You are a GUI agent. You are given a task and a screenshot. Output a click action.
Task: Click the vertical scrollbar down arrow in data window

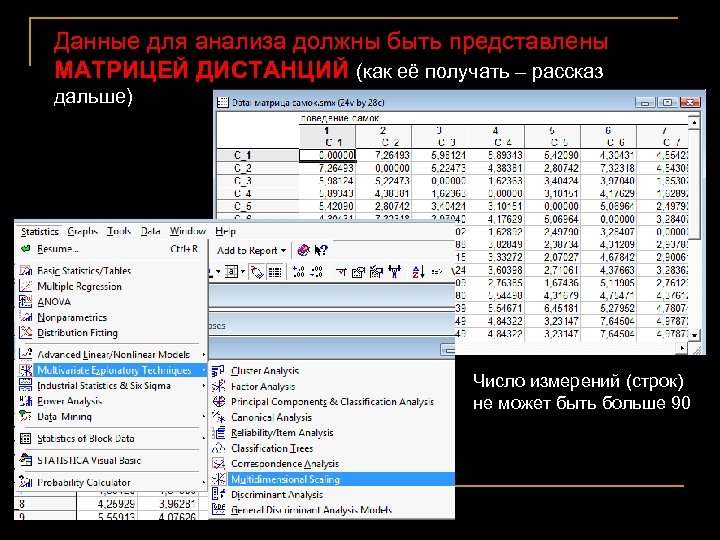694,335
